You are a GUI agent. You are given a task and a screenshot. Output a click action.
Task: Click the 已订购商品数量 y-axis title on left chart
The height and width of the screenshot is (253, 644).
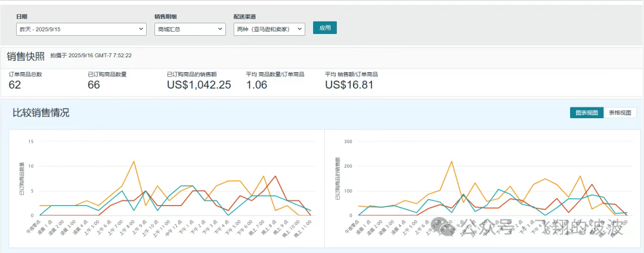(21, 179)
